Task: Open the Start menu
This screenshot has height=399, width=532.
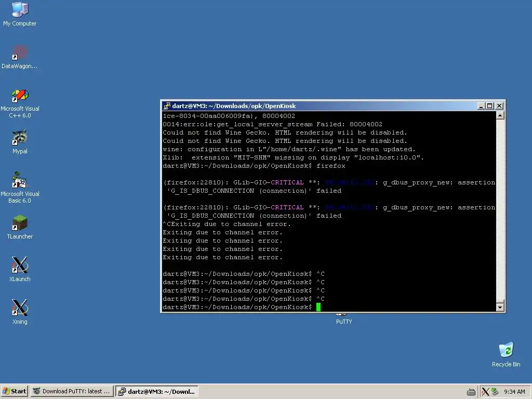Action: [x=15, y=391]
